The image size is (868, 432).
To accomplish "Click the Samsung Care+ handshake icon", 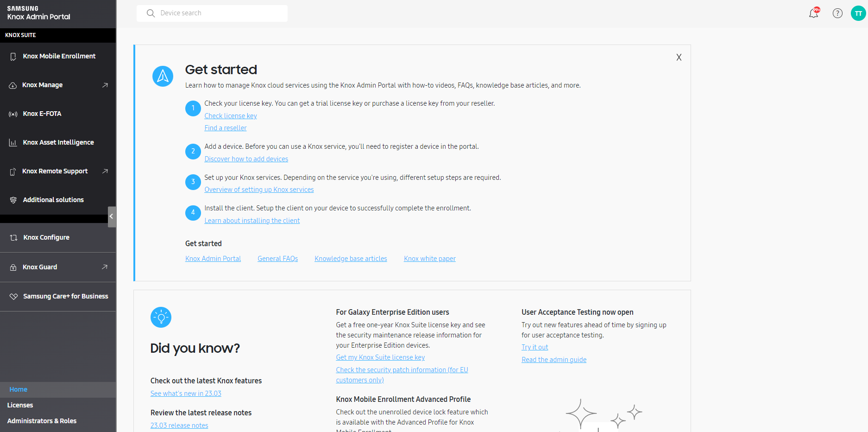I will pos(14,297).
